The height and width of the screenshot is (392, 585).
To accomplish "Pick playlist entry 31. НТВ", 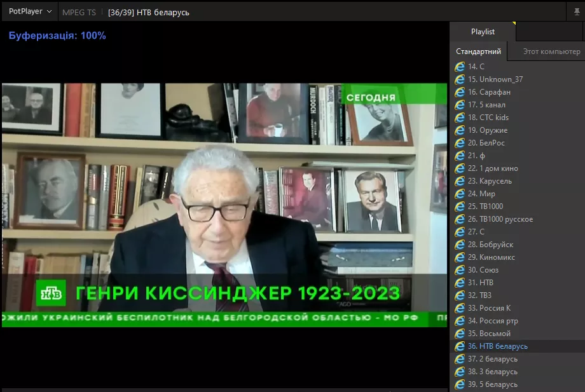I will click(x=518, y=283).
